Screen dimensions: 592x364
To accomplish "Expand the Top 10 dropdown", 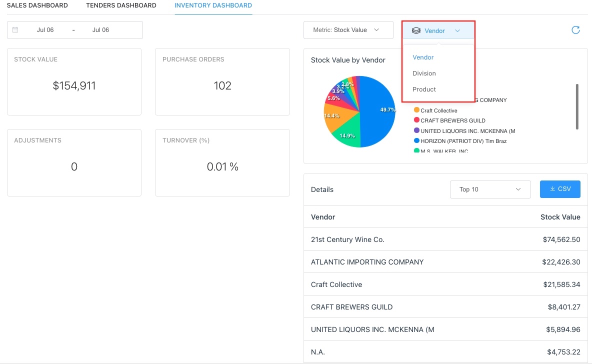I will pos(490,189).
